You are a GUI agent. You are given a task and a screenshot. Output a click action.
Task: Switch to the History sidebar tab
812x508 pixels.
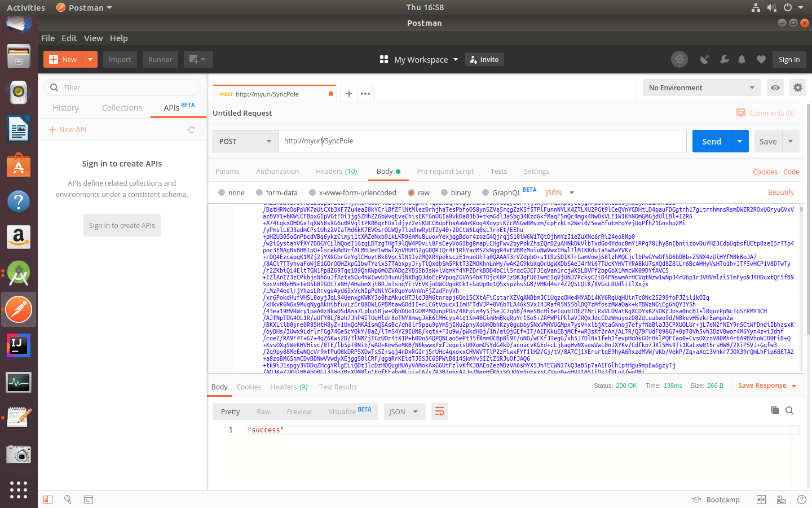[66, 108]
